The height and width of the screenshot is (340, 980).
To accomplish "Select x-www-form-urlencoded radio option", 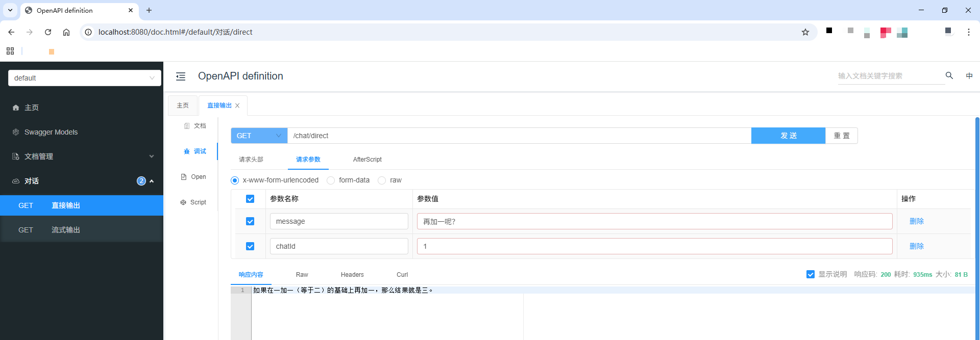I will [235, 180].
